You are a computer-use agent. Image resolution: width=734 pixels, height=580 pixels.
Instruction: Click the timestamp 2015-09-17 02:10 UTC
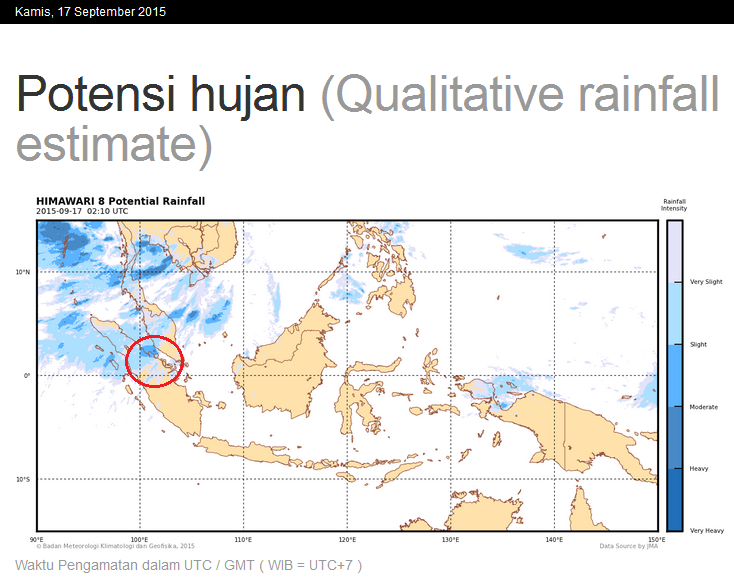pyautogui.click(x=82, y=211)
